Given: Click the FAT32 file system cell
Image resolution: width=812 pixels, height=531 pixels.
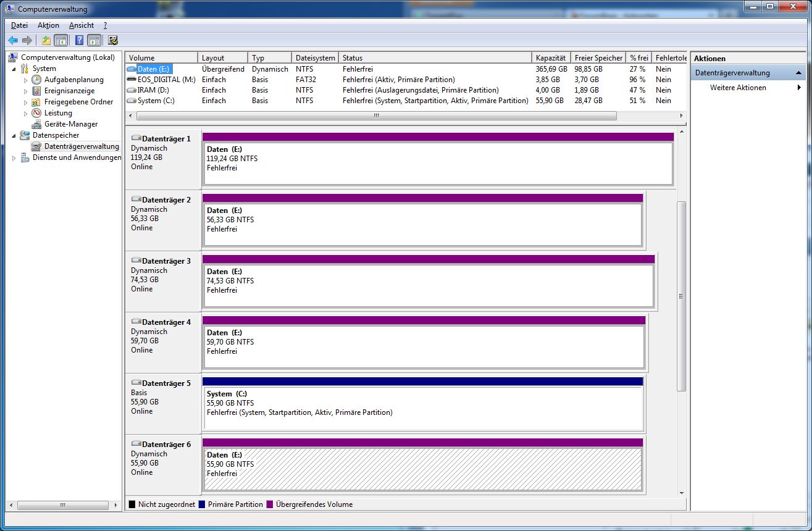Looking at the screenshot, I should click(x=306, y=80).
